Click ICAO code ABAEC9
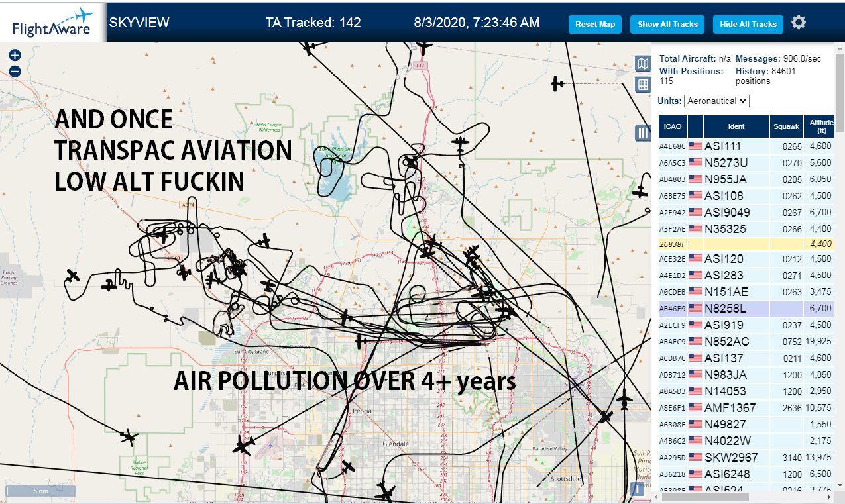This screenshot has height=504, width=845. [x=672, y=342]
